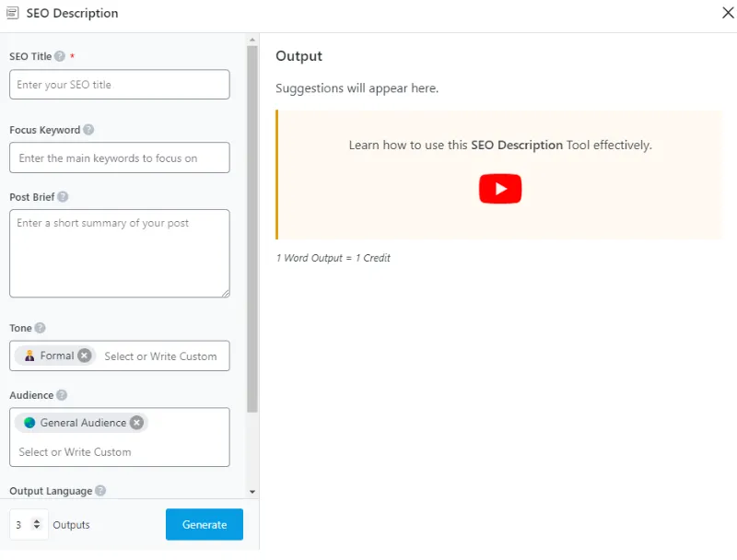Click inside the Post Brief text area

pyautogui.click(x=120, y=252)
